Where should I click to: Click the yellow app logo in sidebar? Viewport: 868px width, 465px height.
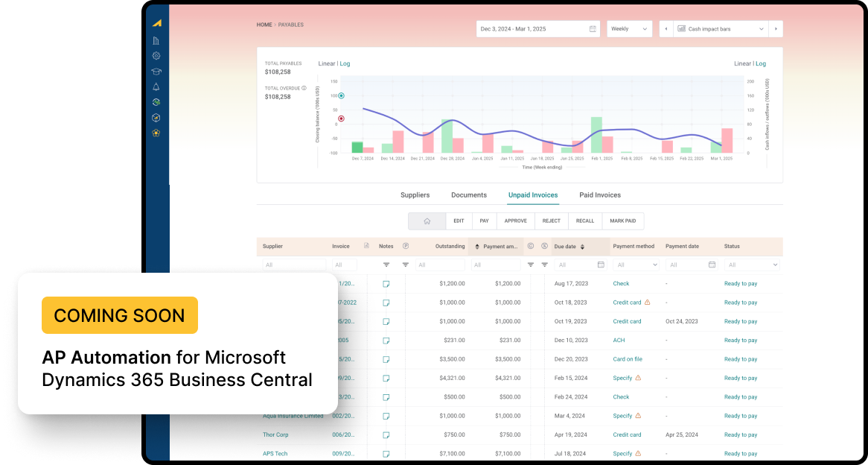(156, 22)
